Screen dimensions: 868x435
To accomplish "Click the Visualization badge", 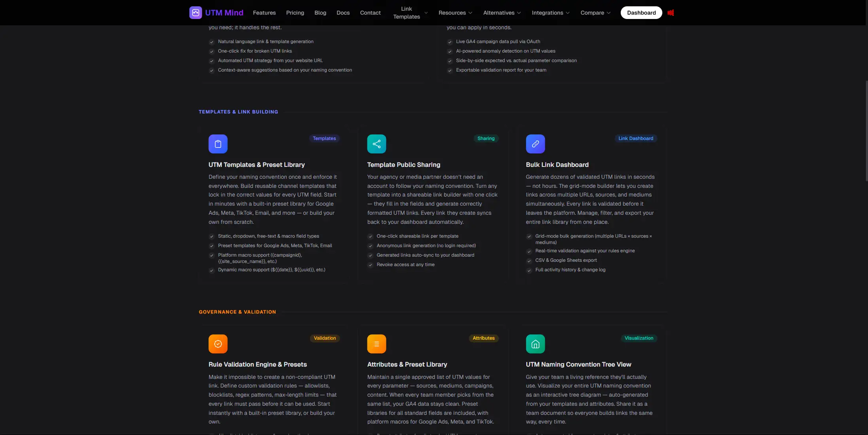I will [639, 338].
